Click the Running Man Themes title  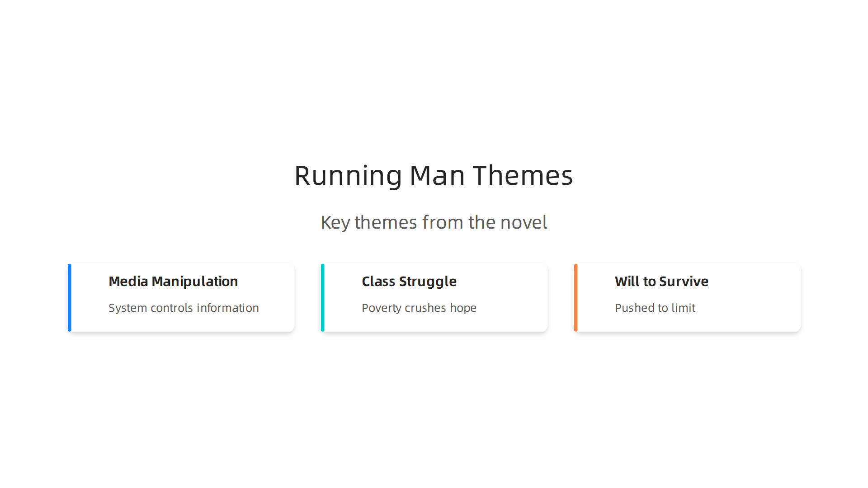434,175
